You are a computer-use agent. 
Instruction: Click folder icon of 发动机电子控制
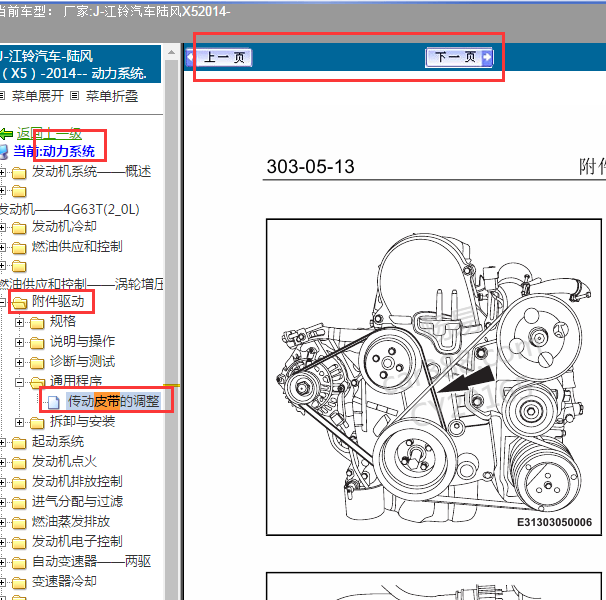coord(19,543)
